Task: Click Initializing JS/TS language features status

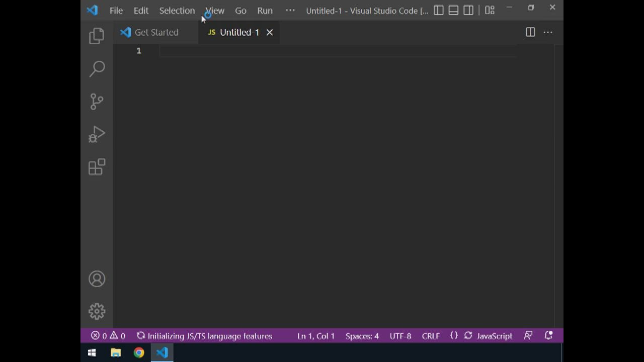Action: [204, 336]
